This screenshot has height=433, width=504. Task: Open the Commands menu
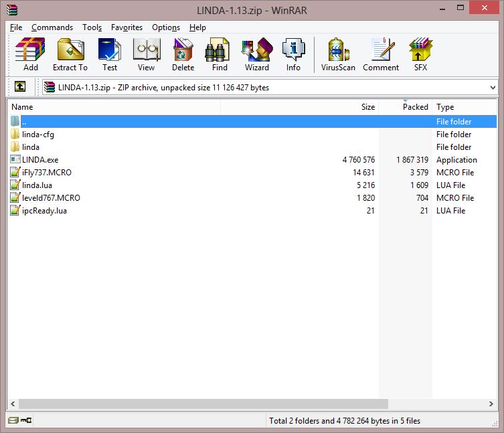52,27
